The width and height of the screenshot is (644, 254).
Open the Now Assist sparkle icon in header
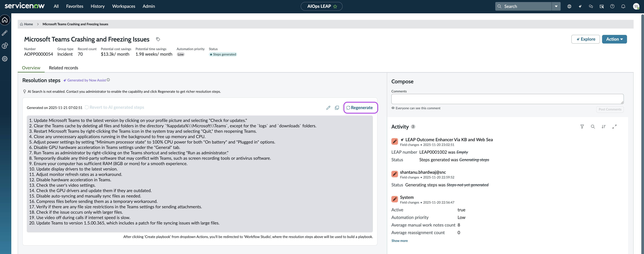pos(580,7)
